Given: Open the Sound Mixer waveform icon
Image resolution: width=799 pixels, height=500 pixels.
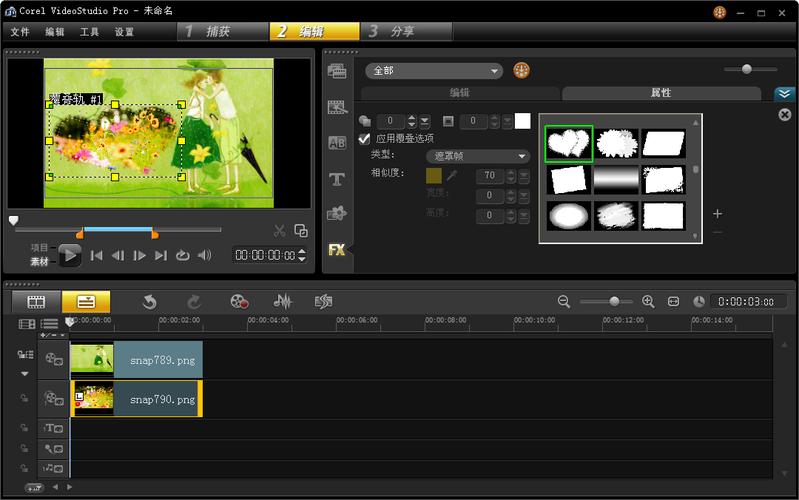Looking at the screenshot, I should (283, 301).
